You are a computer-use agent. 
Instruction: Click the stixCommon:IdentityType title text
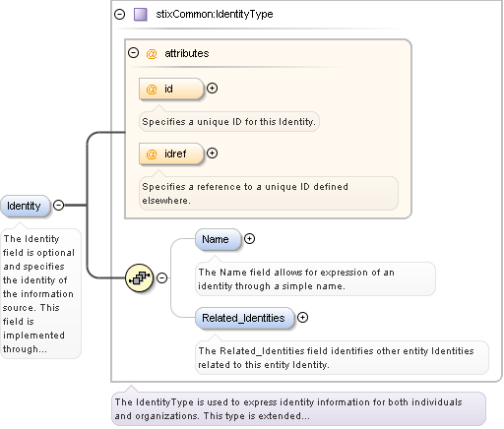click(215, 14)
